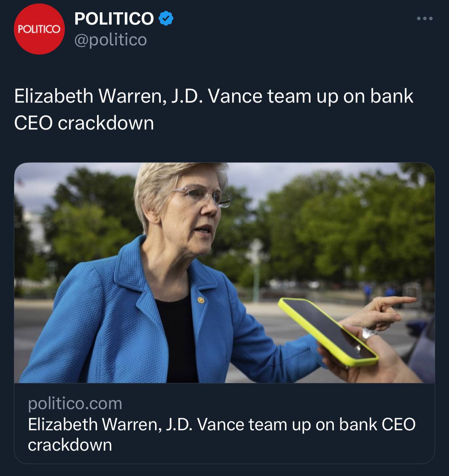Click the gold lapel pin on the blue blazer
Viewport: 449px width, 476px height.
201,300
